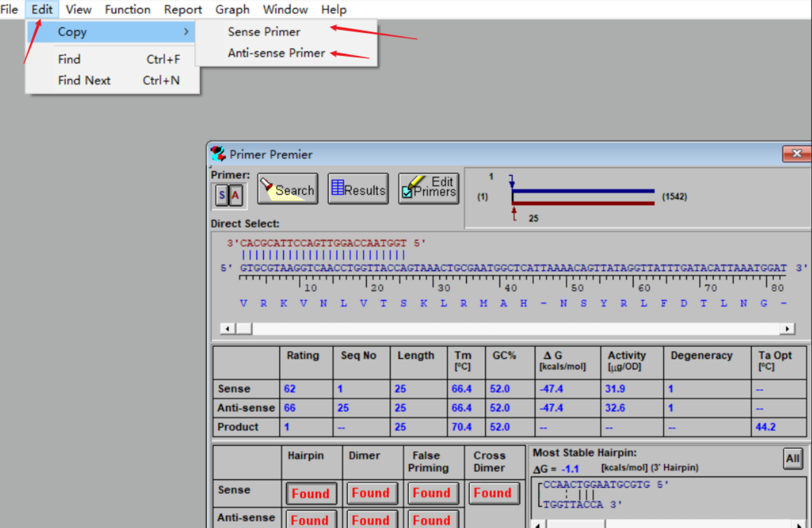The width and height of the screenshot is (812, 528).
Task: Click the red anti-sense strand bar in primer map
Action: click(583, 203)
